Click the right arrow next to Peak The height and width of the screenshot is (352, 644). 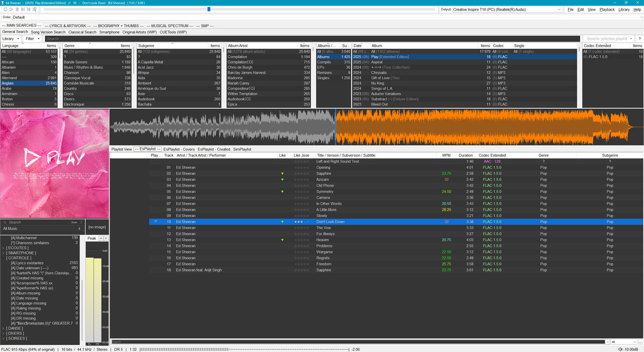[x=106, y=238]
